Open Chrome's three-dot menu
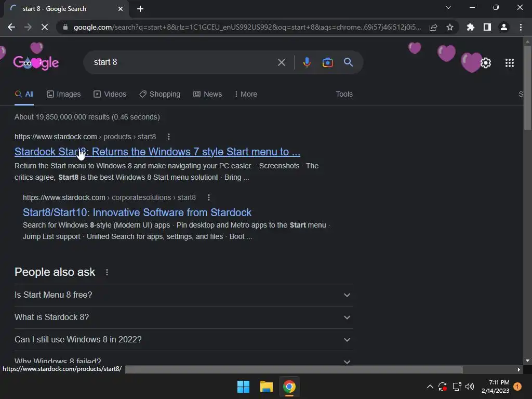This screenshot has width=532, height=399. (521, 27)
